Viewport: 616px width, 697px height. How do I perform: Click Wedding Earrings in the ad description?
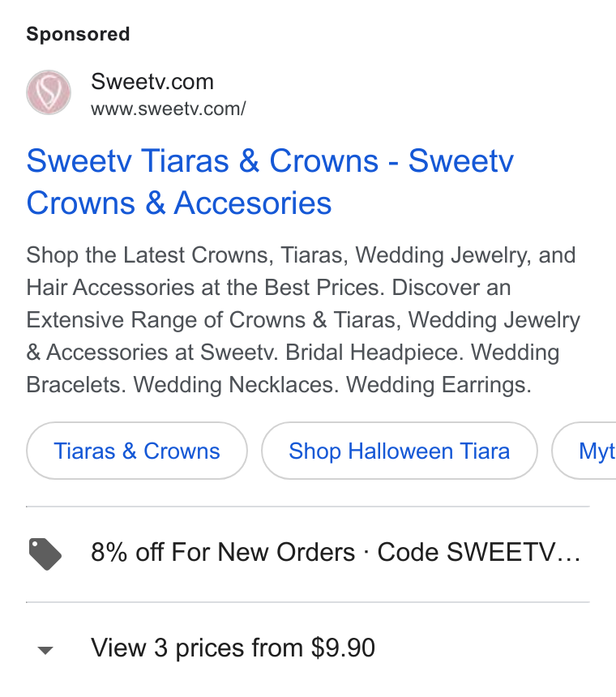coord(438,385)
